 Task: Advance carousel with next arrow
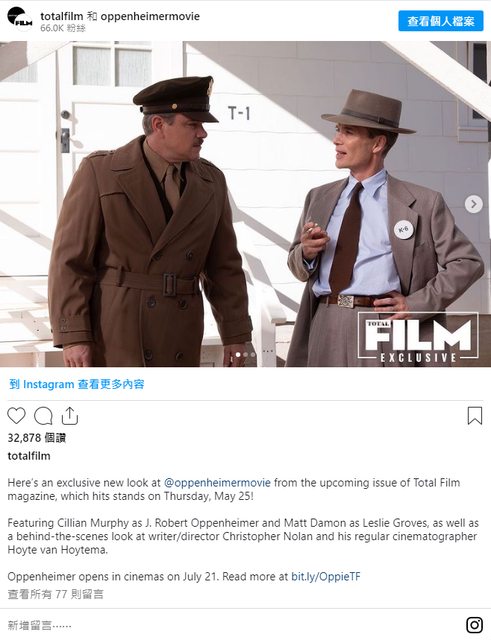(x=473, y=204)
